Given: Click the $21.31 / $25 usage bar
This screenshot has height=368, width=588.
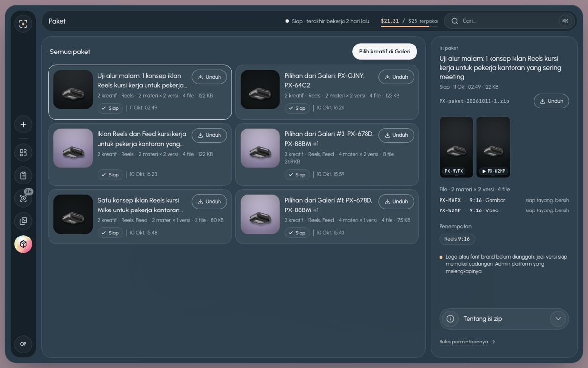Looking at the screenshot, I should point(409,22).
